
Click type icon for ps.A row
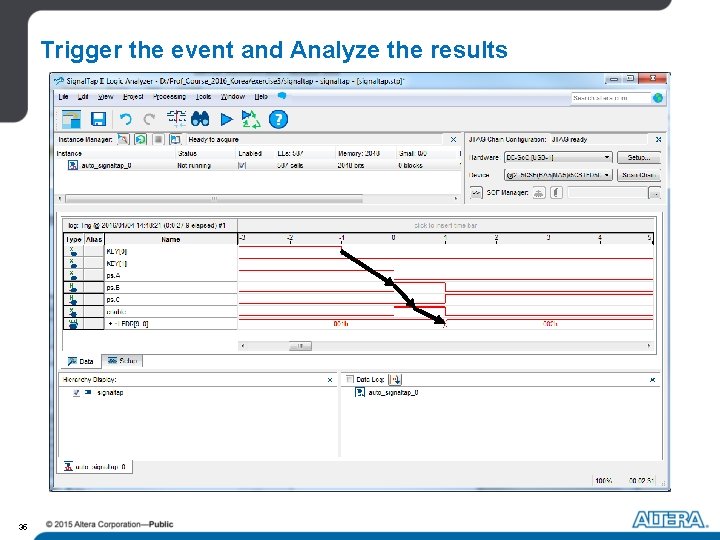(x=73, y=275)
